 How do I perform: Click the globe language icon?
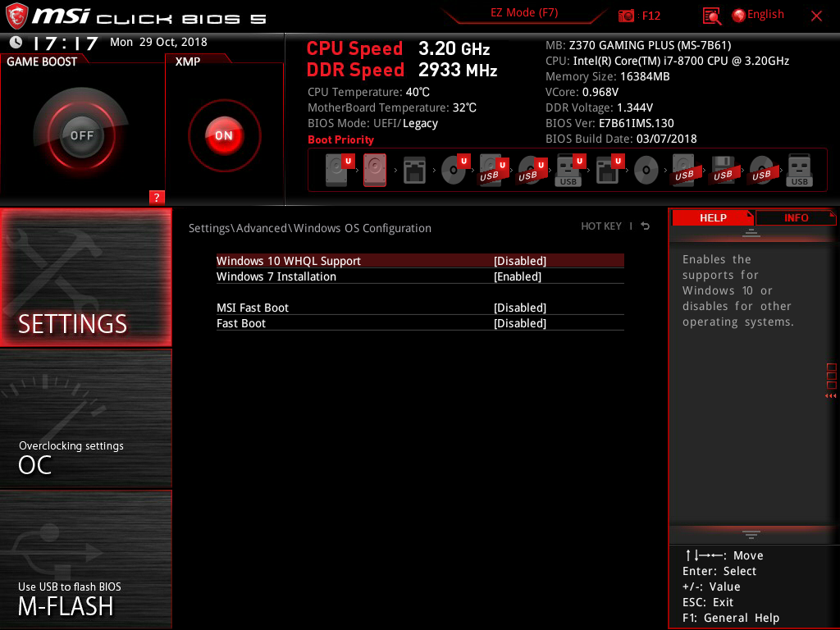coord(739,16)
